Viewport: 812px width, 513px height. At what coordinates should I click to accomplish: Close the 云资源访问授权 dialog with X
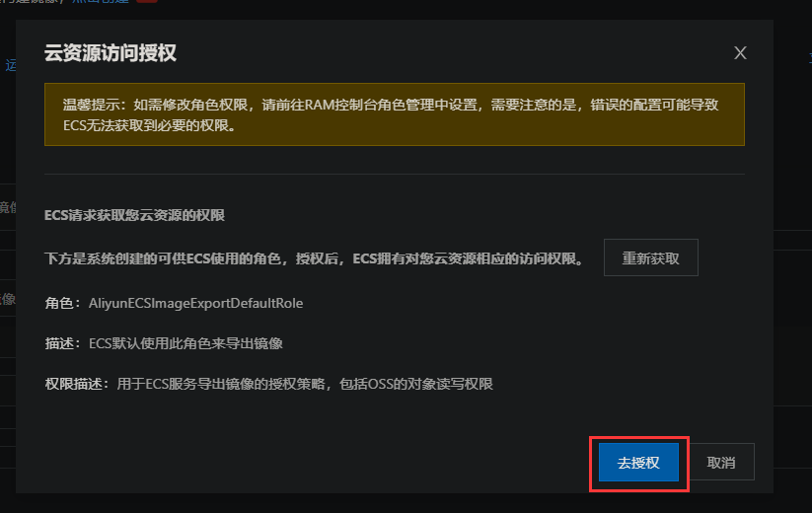740,52
